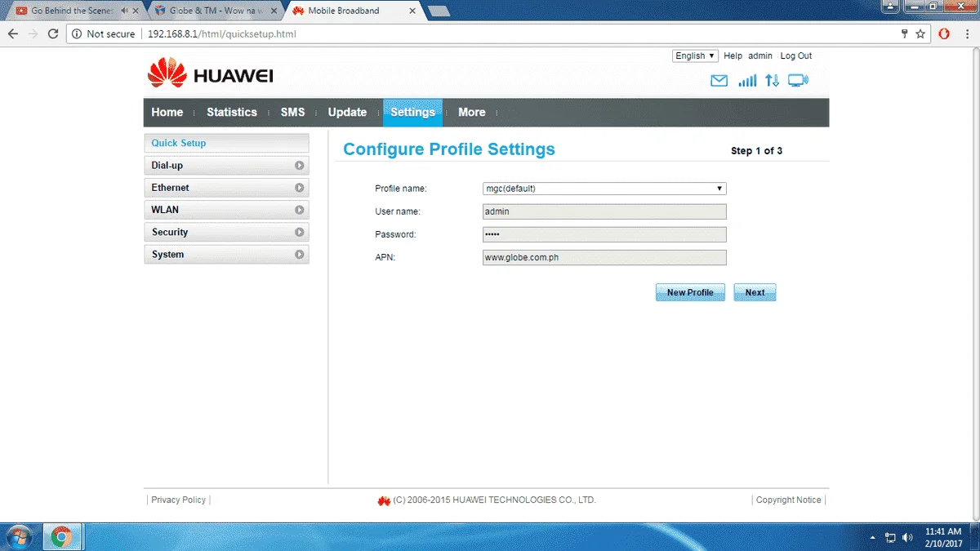Image resolution: width=980 pixels, height=551 pixels.
Task: Check the signal strength bars icon
Action: click(x=747, y=81)
